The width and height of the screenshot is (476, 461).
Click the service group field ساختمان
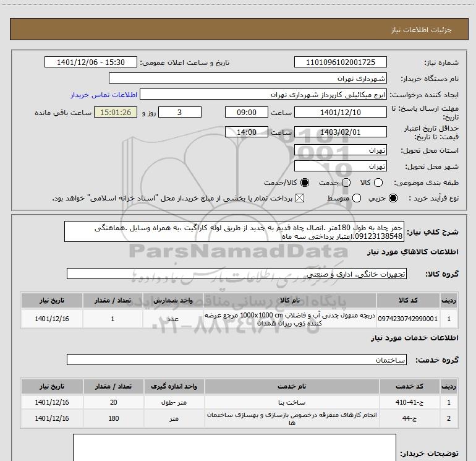pyautogui.click(x=237, y=360)
